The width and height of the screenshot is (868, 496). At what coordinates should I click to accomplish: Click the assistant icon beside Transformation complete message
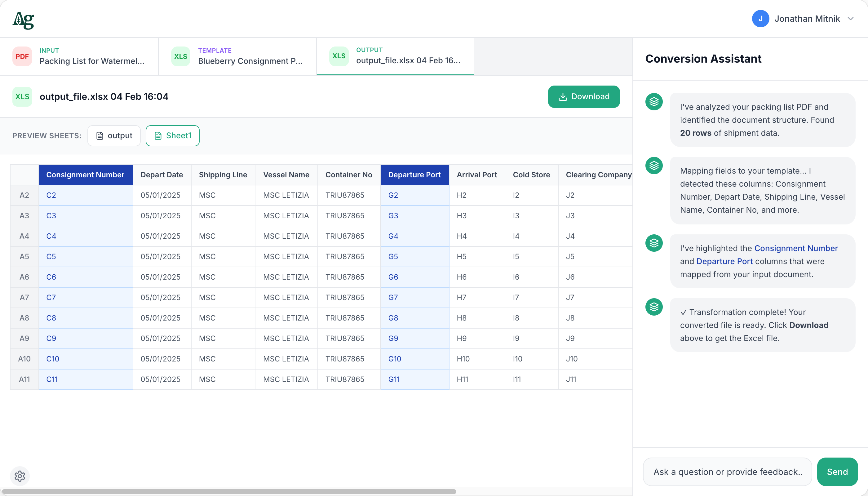[654, 307]
